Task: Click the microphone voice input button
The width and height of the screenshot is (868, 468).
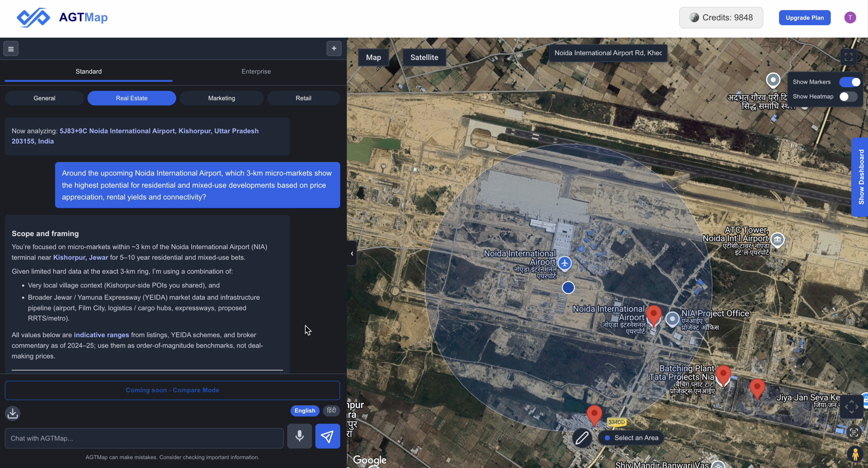Action: coord(299,436)
